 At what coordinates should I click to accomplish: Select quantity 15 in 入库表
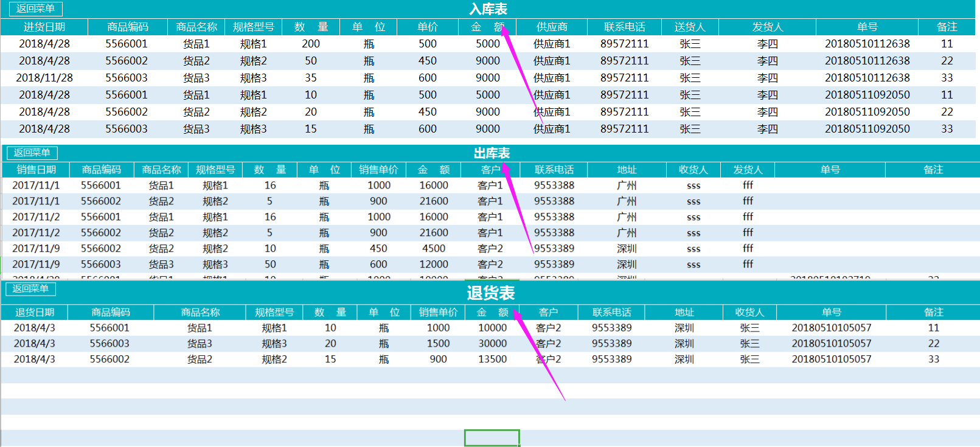[311, 129]
